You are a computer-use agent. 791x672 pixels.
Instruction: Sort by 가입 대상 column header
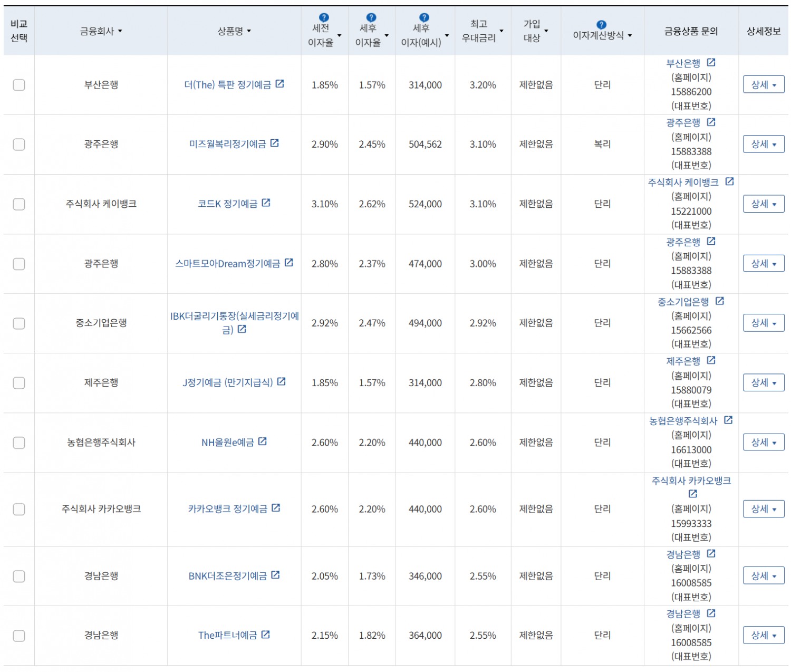pyautogui.click(x=536, y=31)
